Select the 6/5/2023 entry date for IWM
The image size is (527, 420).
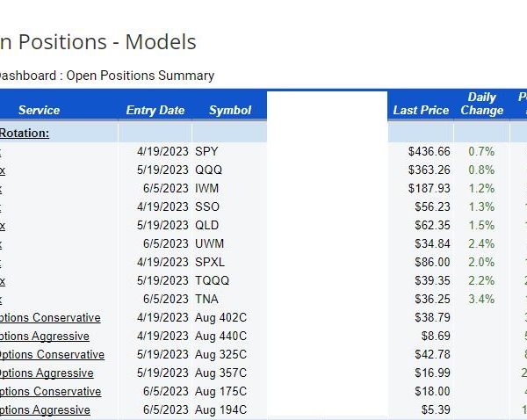166,189
